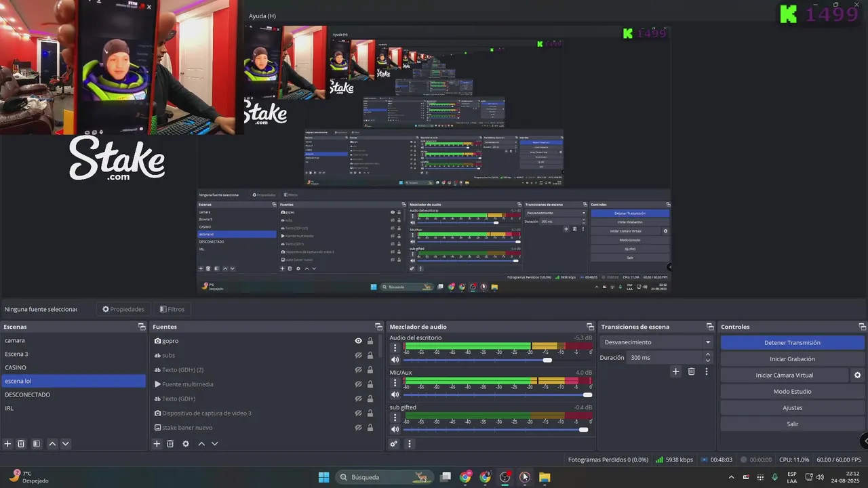Screen dimensions: 868x488
Task: Open the Windows Start menu
Action: (x=323, y=477)
